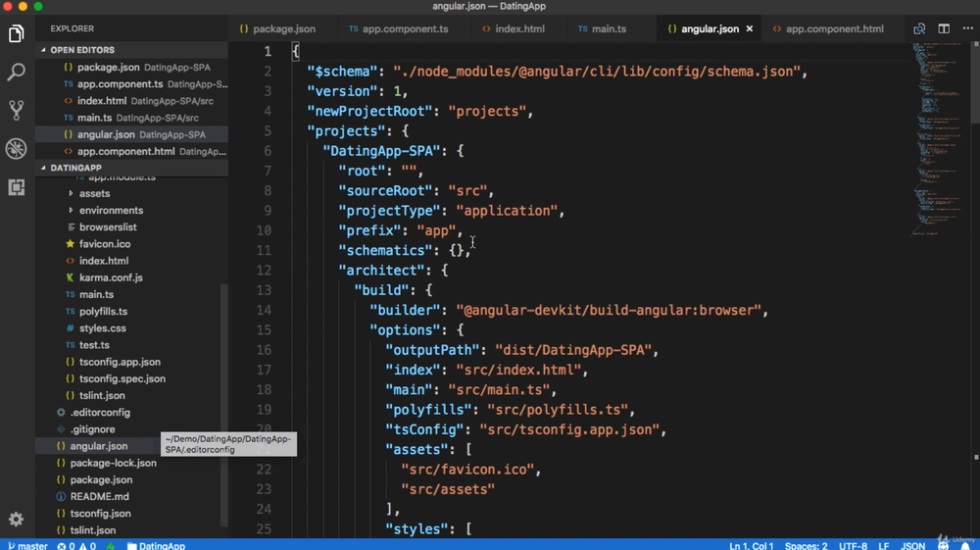Open the Extensions view in activity bar
This screenshot has width=980, height=550.
point(17,187)
